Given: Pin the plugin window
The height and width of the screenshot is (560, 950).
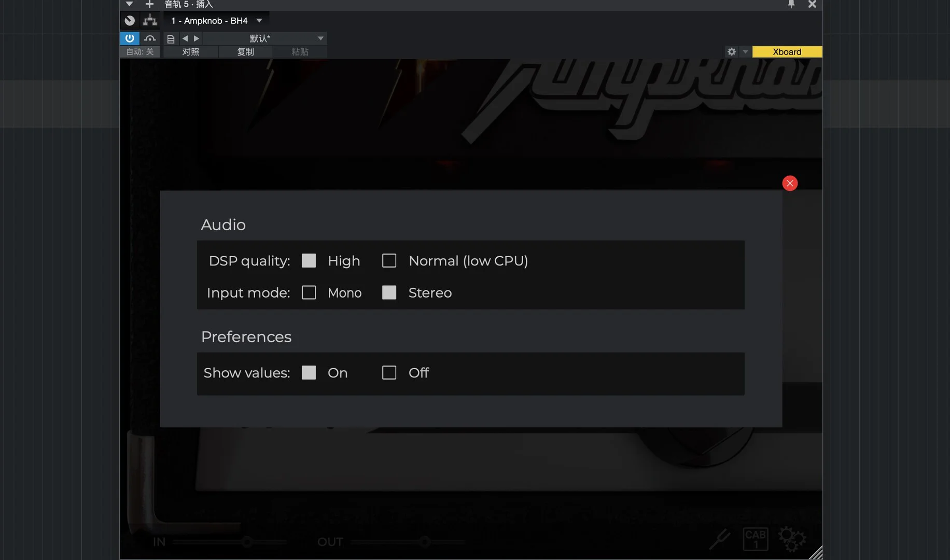Looking at the screenshot, I should pyautogui.click(x=791, y=5).
